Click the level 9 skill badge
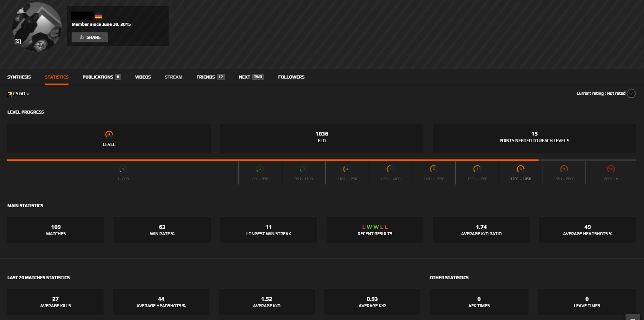Image resolution: width=644 pixels, height=320 pixels. [x=564, y=169]
